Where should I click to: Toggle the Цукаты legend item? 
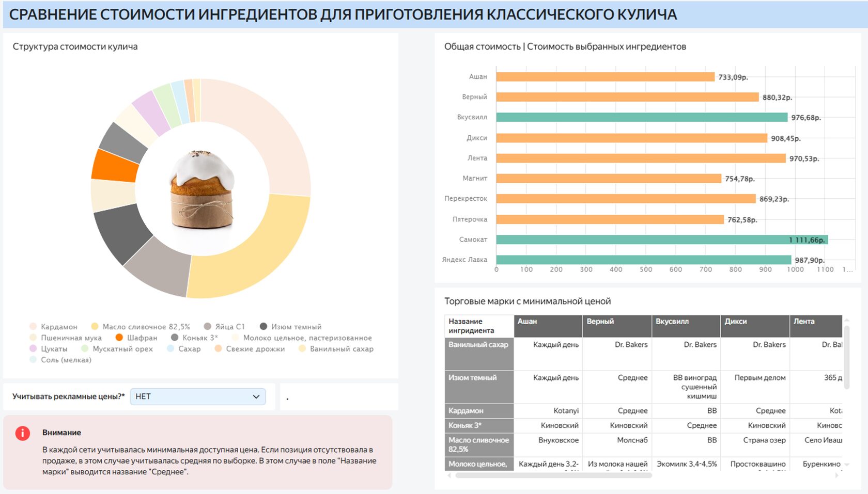[x=49, y=349]
